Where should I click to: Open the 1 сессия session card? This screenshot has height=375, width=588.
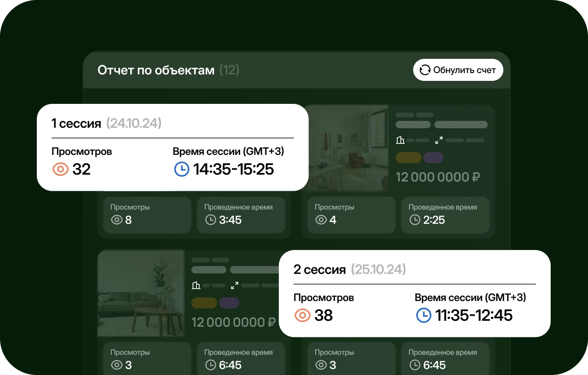(75, 123)
